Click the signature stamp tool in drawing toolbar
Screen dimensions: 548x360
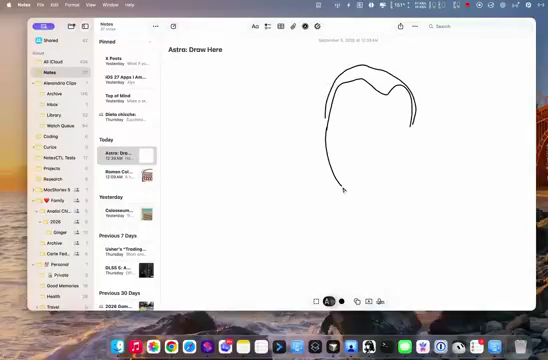pos(380,301)
